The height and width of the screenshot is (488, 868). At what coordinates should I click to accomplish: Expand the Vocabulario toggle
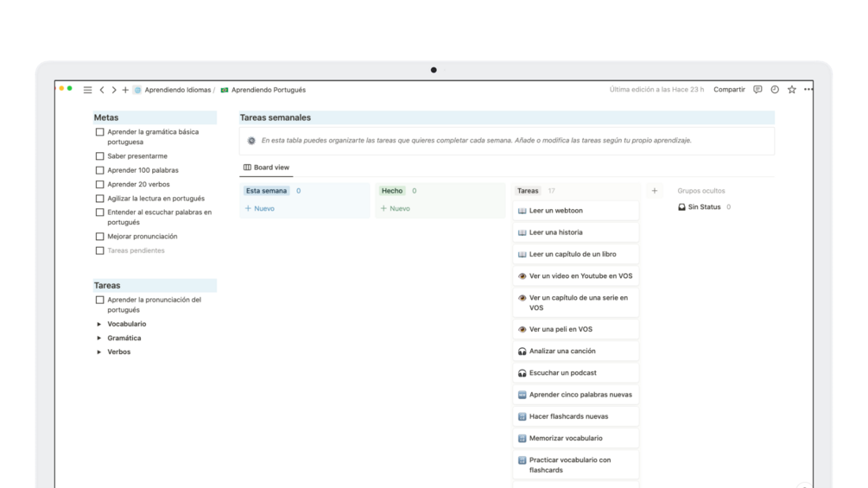pos(99,324)
